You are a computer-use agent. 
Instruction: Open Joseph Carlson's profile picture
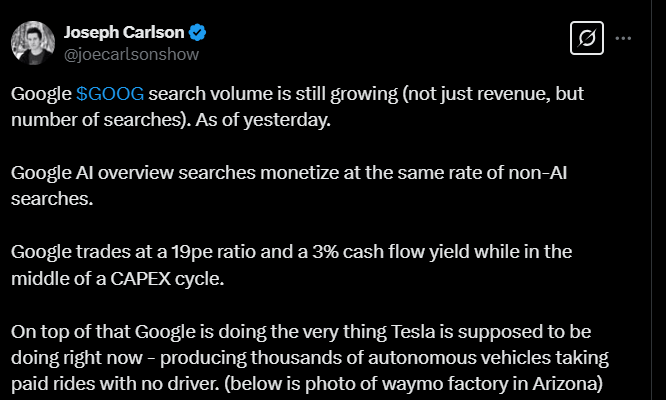pos(33,43)
